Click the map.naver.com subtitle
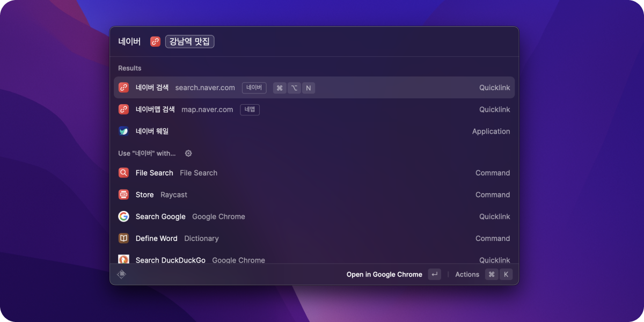Viewport: 644px width, 322px height. 207,109
